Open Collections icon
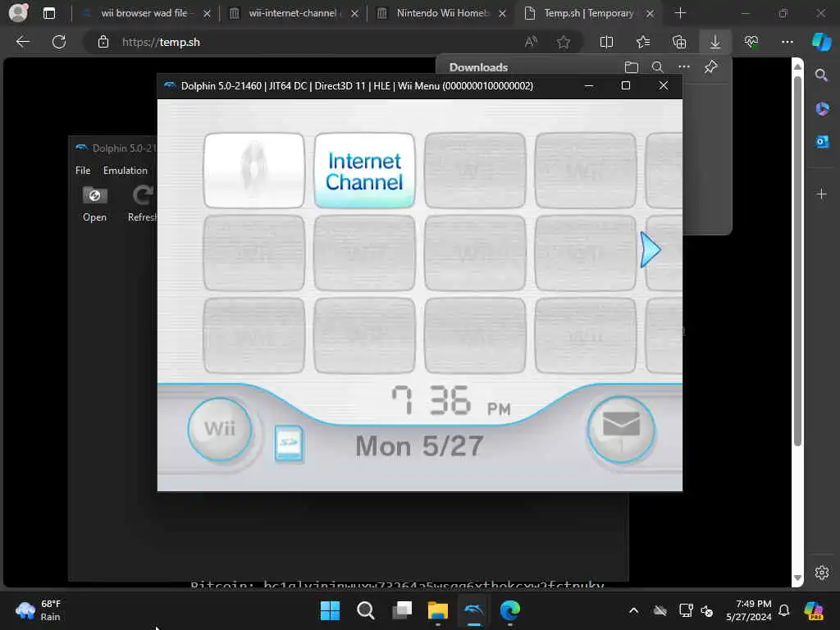840x630 pixels. click(679, 42)
